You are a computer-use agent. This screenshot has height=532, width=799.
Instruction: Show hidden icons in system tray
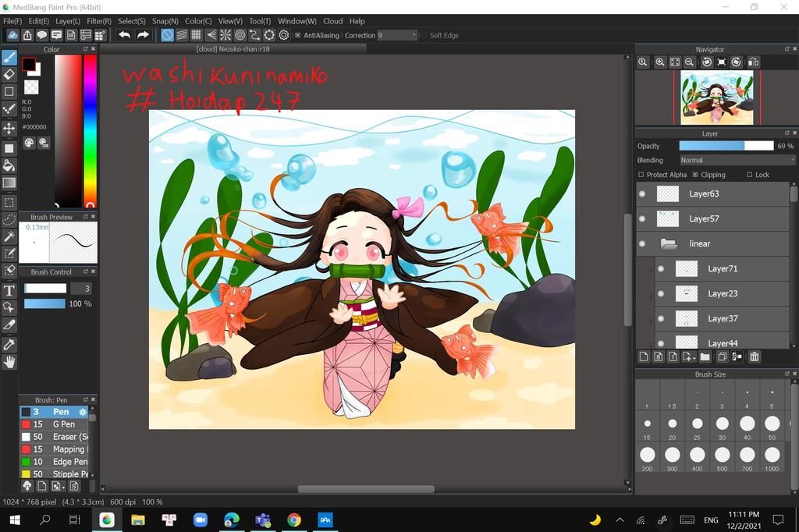[x=620, y=520]
